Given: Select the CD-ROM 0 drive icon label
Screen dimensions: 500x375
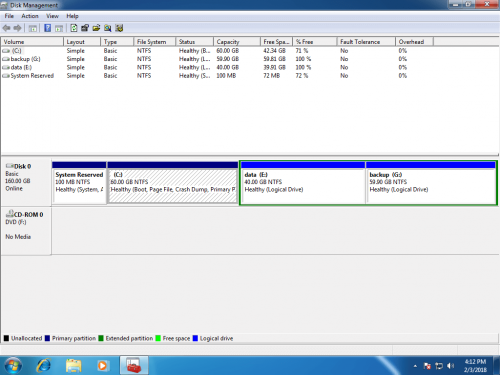Looking at the screenshot, I should pyautogui.click(x=25, y=214).
